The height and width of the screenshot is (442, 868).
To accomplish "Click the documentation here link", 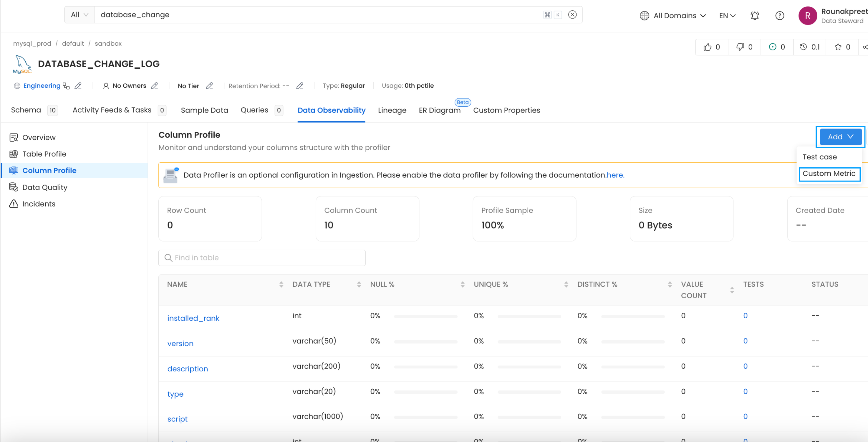I will pyautogui.click(x=615, y=175).
